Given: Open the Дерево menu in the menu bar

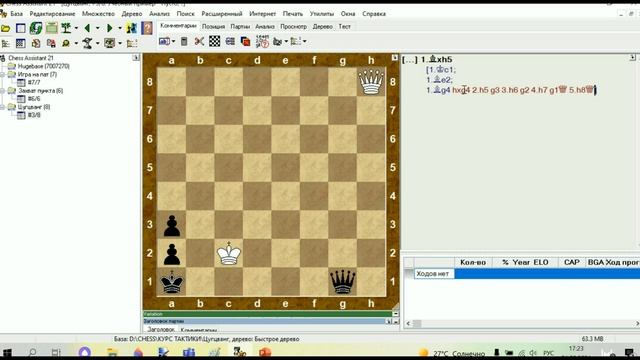Looking at the screenshot, I should click(x=132, y=13).
